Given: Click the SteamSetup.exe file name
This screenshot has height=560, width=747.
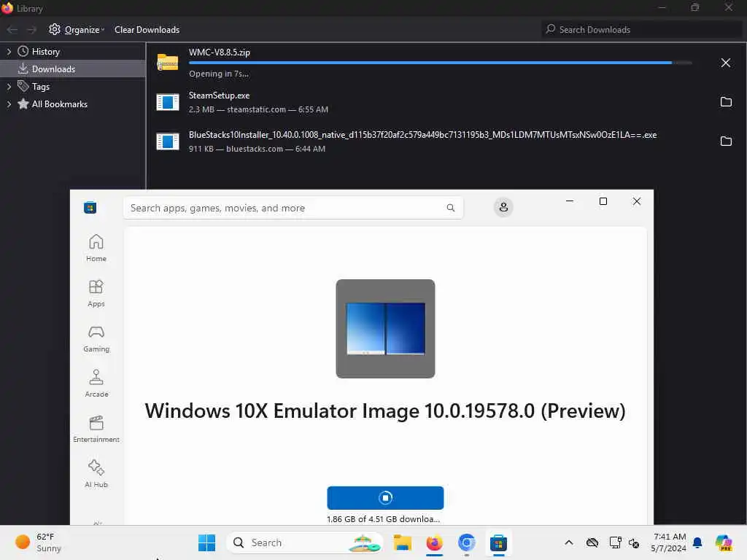Looking at the screenshot, I should [x=219, y=96].
